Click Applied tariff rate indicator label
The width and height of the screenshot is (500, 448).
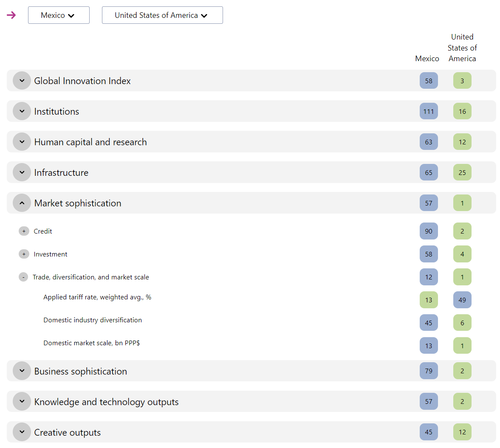[x=97, y=297]
